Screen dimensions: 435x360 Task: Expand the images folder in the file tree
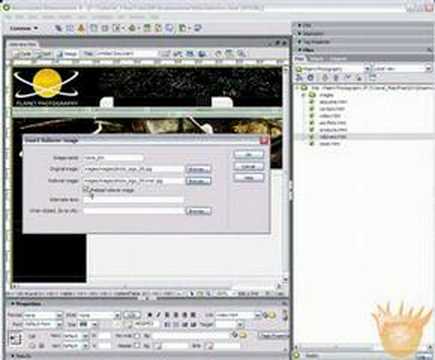pyautogui.click(x=304, y=95)
